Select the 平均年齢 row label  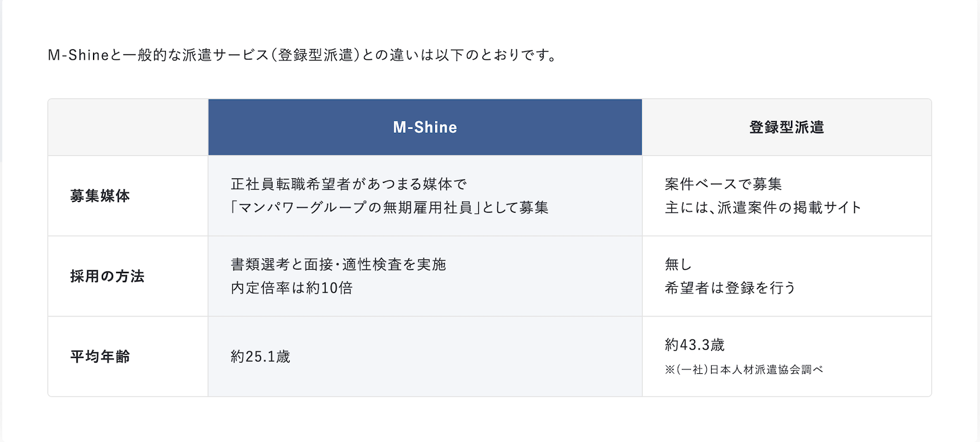pyautogui.click(x=100, y=357)
